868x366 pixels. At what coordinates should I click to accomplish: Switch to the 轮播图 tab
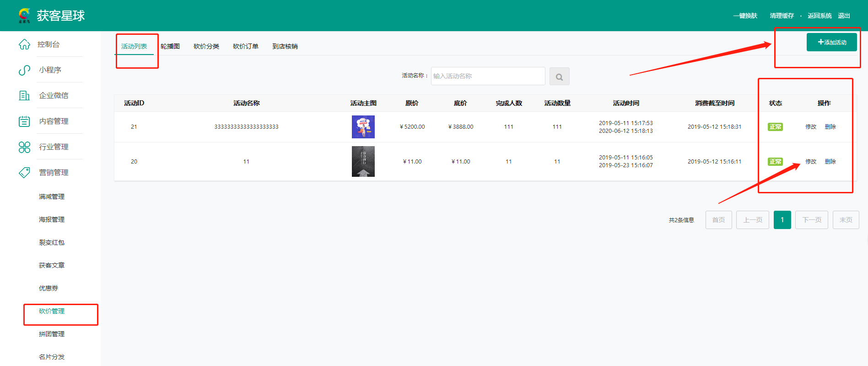tap(170, 46)
